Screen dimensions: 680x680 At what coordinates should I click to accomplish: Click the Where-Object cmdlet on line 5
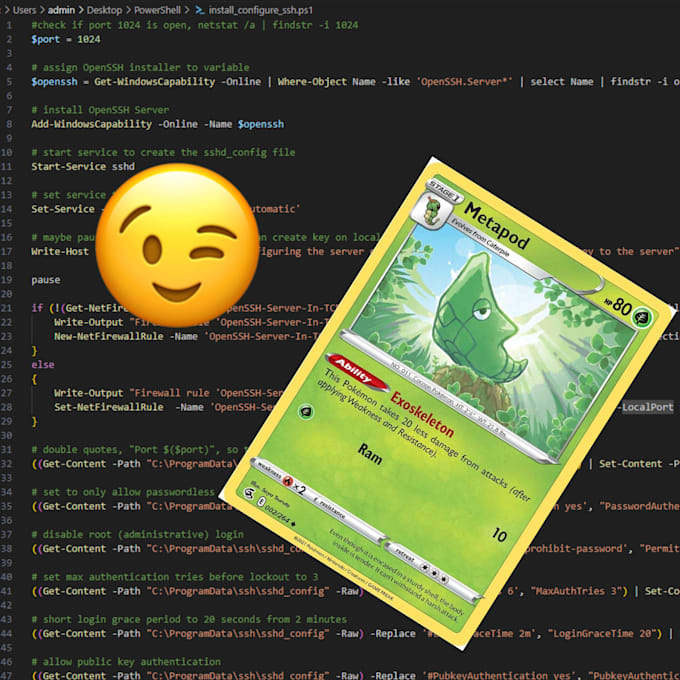(x=312, y=82)
